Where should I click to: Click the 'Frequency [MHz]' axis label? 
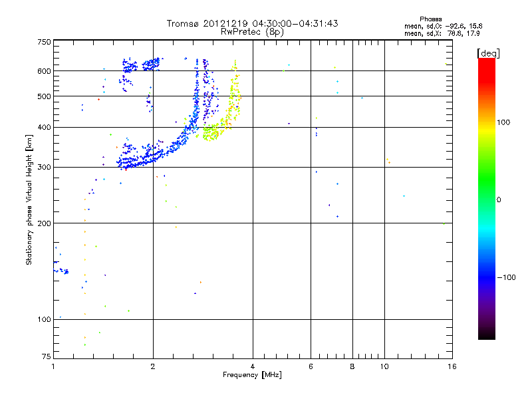(x=252, y=375)
